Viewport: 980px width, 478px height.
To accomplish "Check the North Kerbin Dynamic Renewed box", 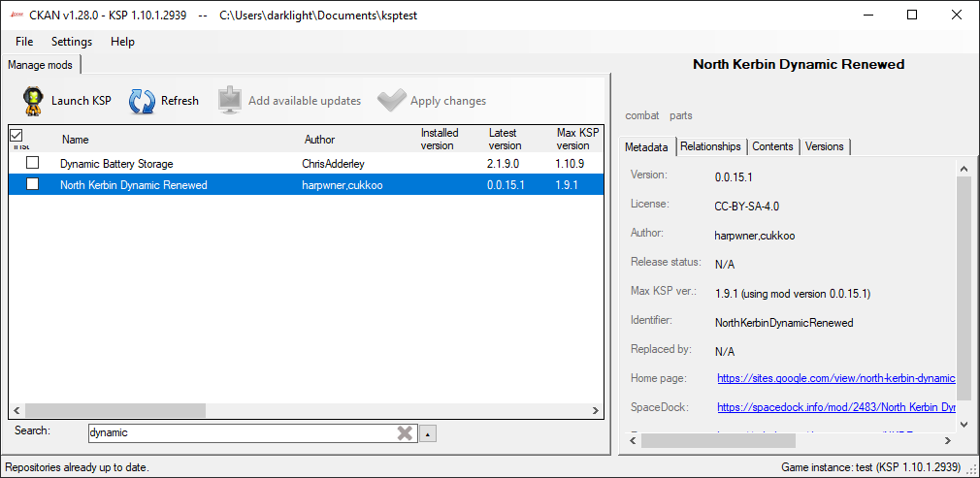I will 32,183.
